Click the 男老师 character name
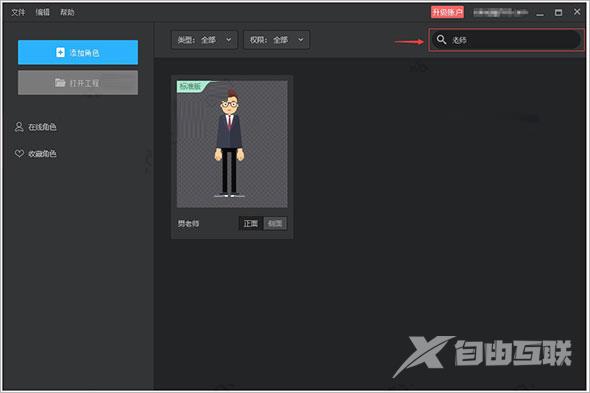590x393 pixels. [189, 224]
